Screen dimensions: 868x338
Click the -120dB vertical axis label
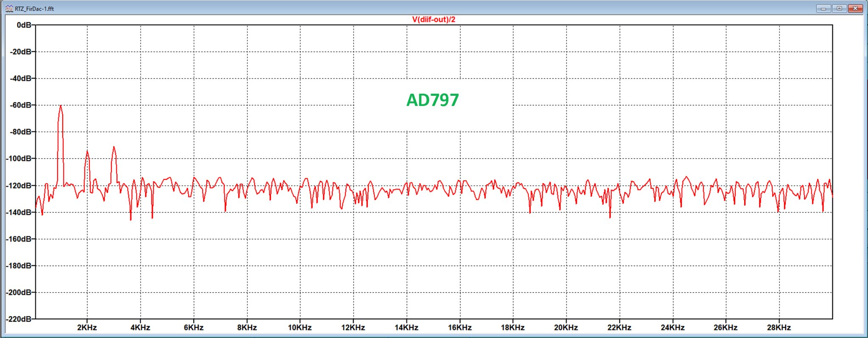(19, 186)
